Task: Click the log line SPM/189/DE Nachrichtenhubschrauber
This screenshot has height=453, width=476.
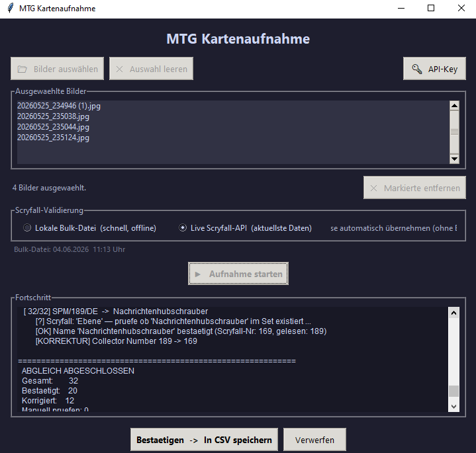Action: pyautogui.click(x=116, y=311)
